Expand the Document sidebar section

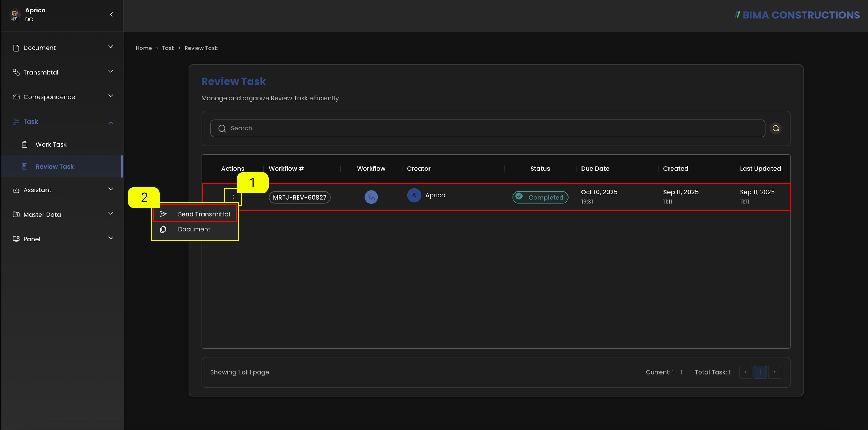[110, 47]
